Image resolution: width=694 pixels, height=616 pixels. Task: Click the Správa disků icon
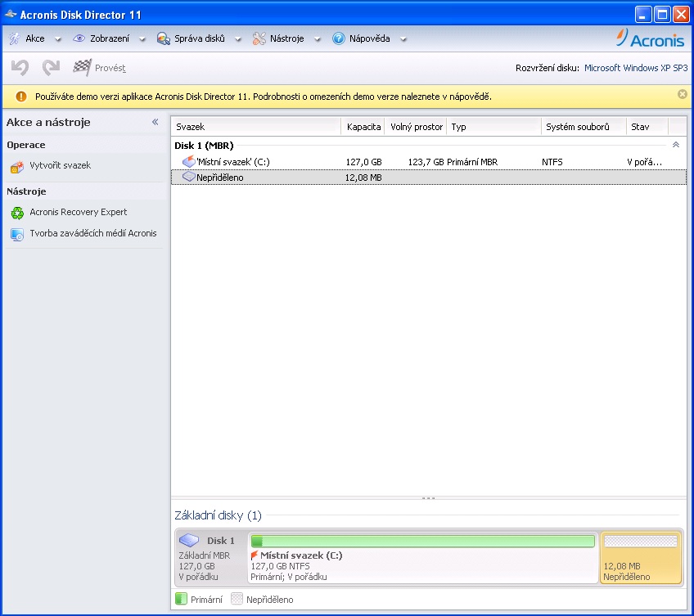[164, 38]
